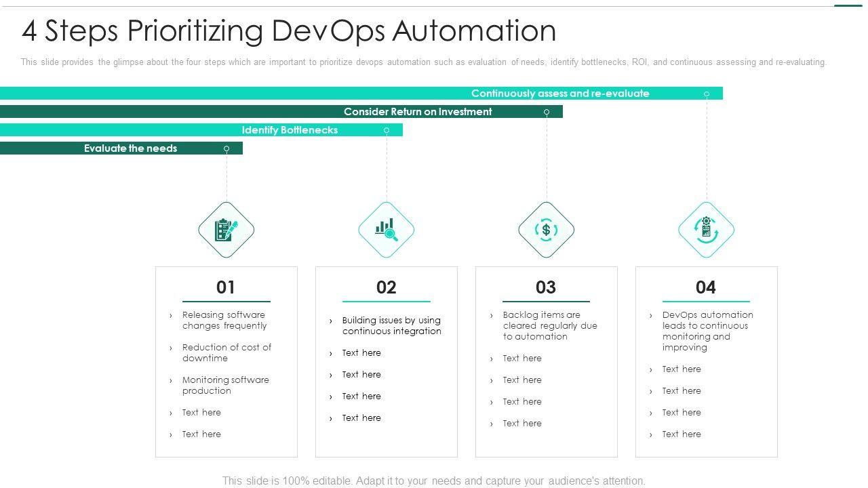The width and height of the screenshot is (868, 488).
Task: Click the slide title '4 Steps Prioritizing DevOps Automation'
Action: point(289,31)
